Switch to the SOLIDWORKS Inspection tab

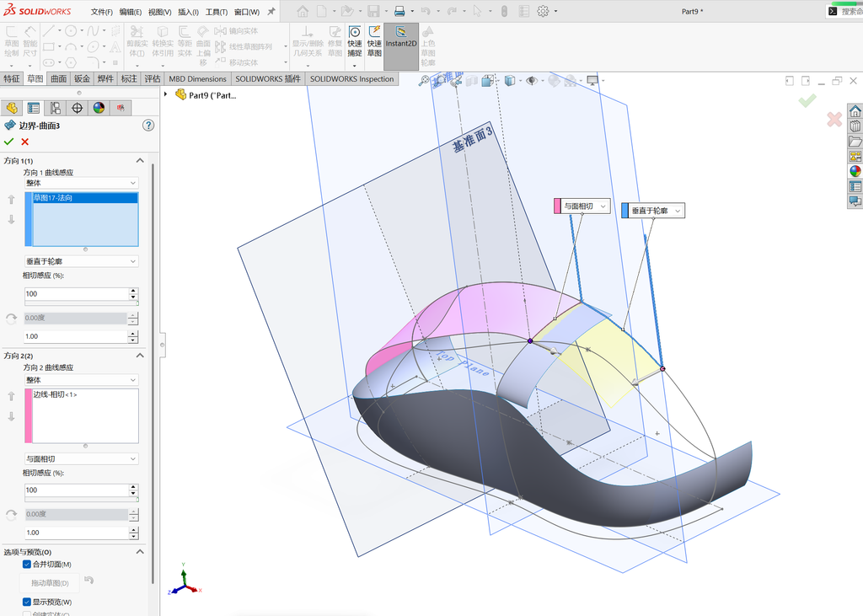[351, 78]
